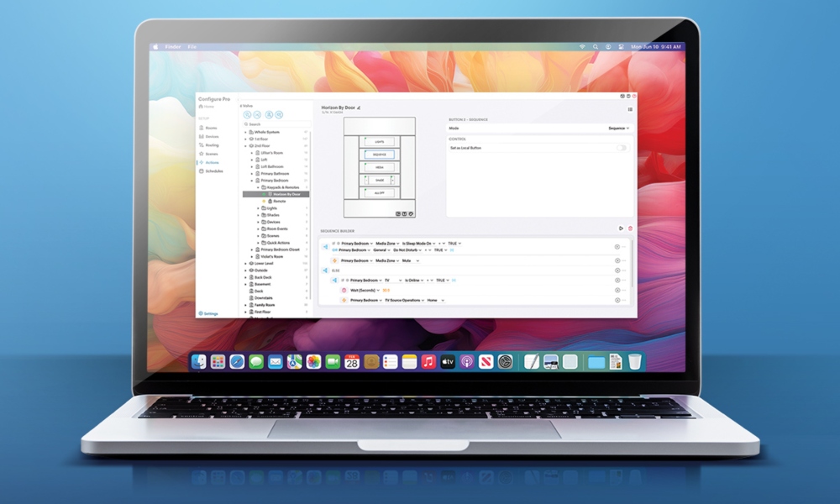Expand the Lower Level tree node
Screen dimensions: 840x504
pyautogui.click(x=246, y=264)
